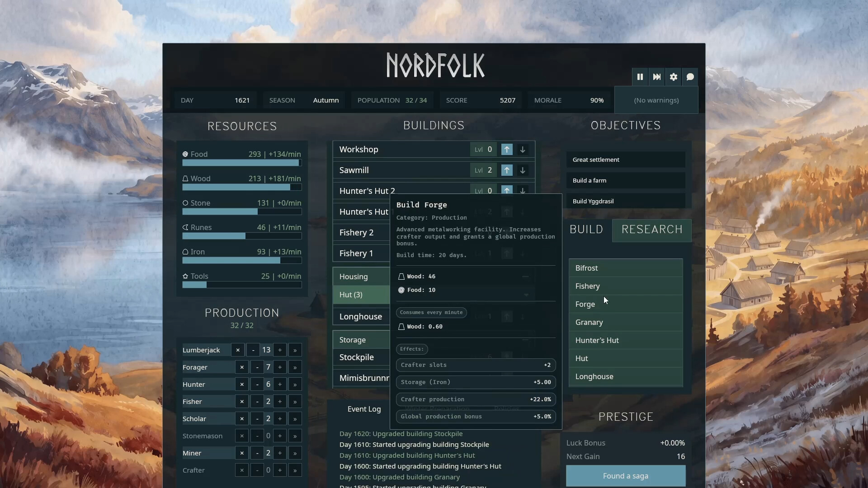Switch to the RESEARCH tab
The image size is (868, 488).
tap(652, 230)
